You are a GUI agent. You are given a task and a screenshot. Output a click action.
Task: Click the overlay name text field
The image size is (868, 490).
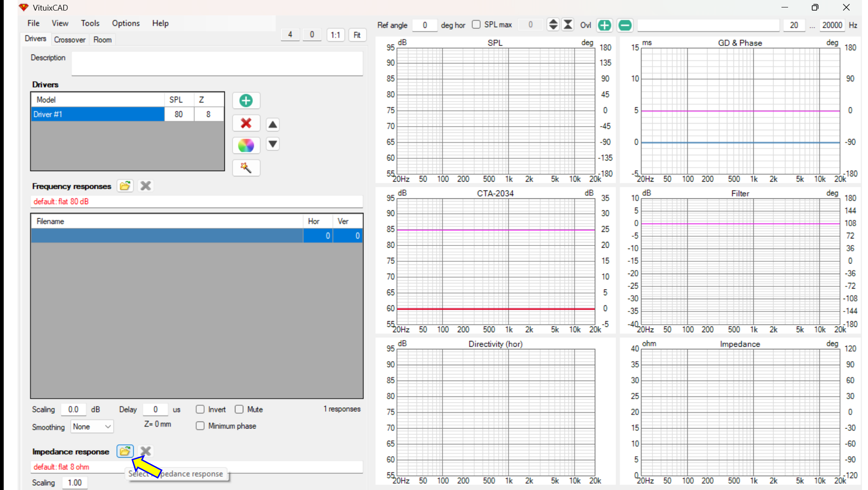pyautogui.click(x=708, y=25)
